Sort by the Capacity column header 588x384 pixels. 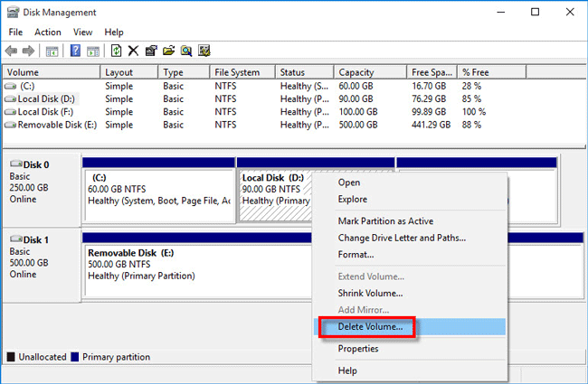coord(370,72)
